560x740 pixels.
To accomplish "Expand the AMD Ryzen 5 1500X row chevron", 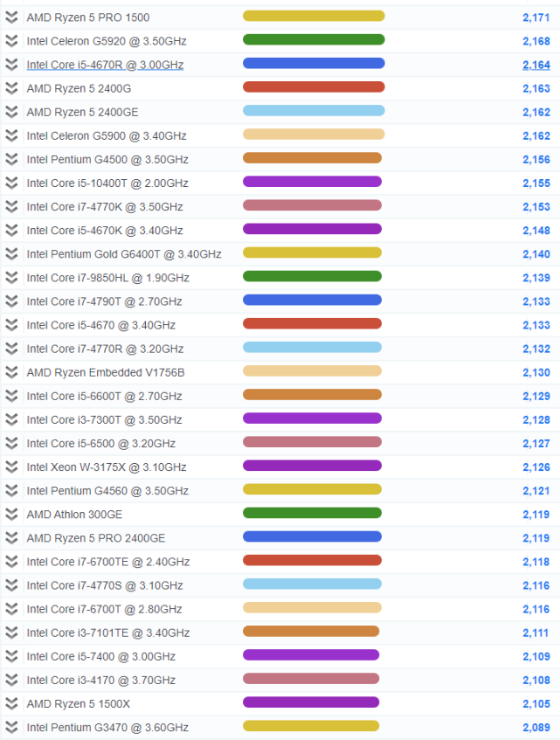I will (11, 703).
